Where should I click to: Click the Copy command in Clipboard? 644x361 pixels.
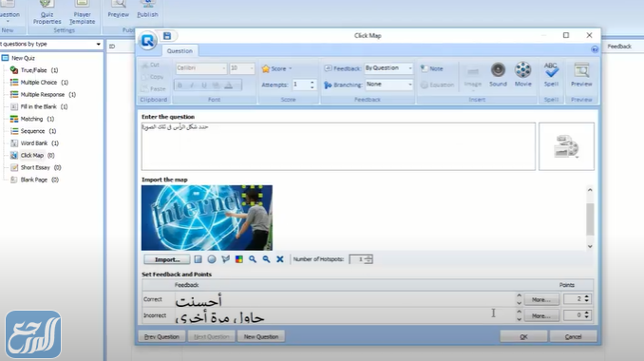(x=152, y=77)
